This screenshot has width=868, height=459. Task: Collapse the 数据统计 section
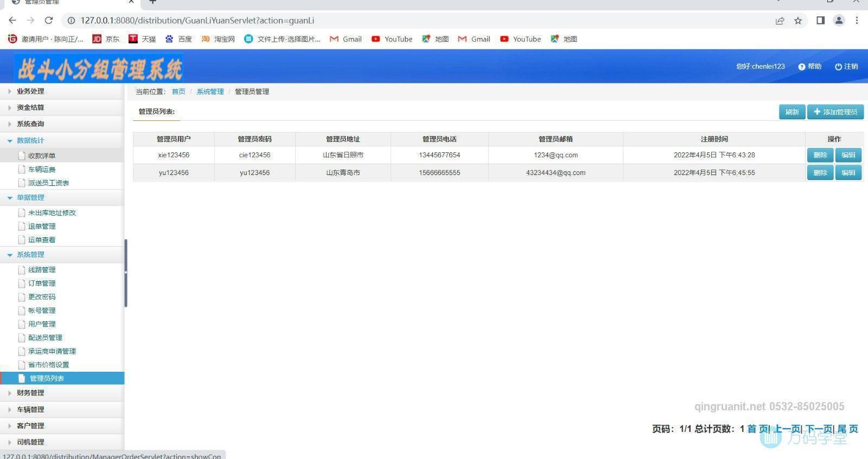coord(62,140)
